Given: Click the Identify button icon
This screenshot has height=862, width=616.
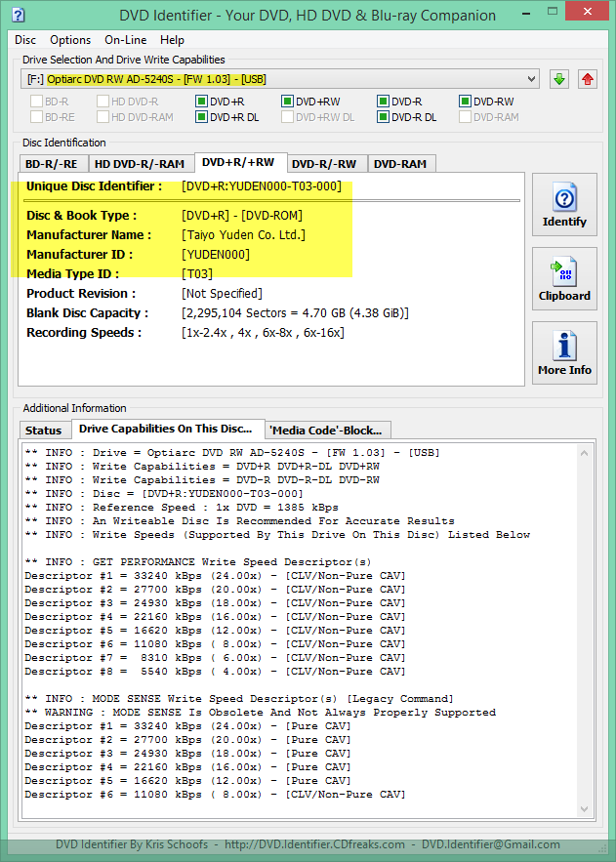Looking at the screenshot, I should pos(564,198).
